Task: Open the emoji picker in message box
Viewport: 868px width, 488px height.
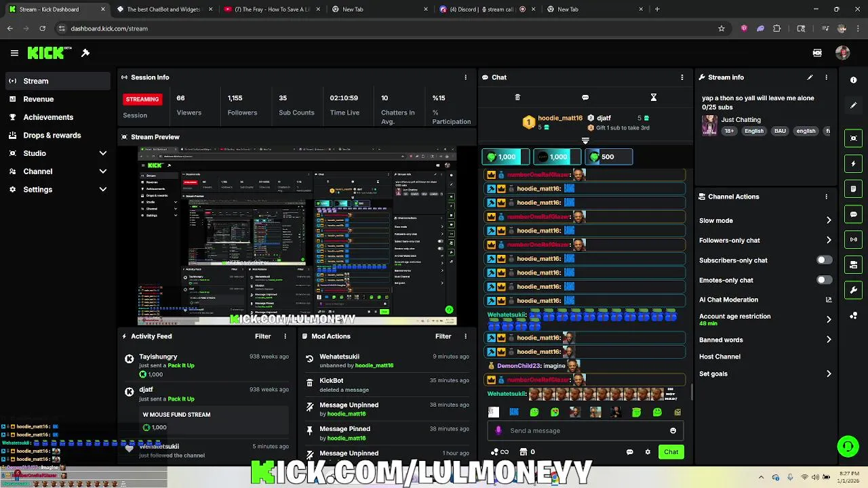Action: pyautogui.click(x=673, y=430)
